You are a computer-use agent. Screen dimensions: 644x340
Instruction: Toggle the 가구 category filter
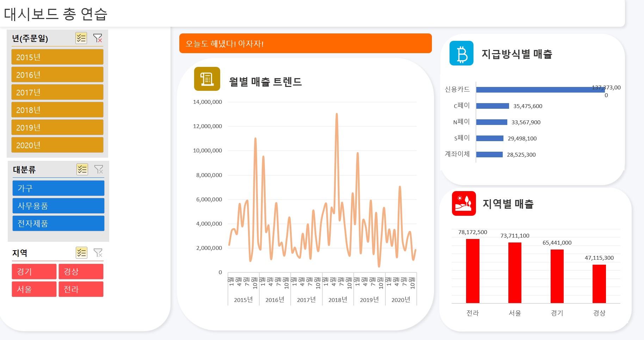[58, 188]
